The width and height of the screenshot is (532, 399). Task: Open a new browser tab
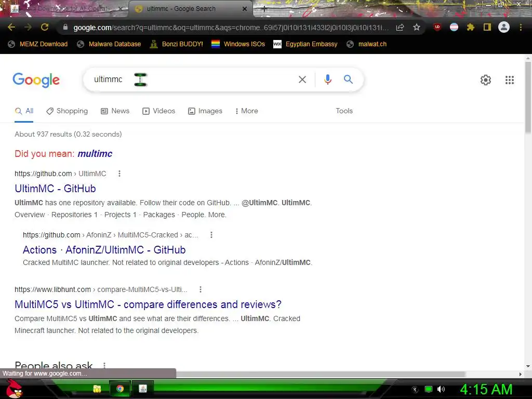264,9
